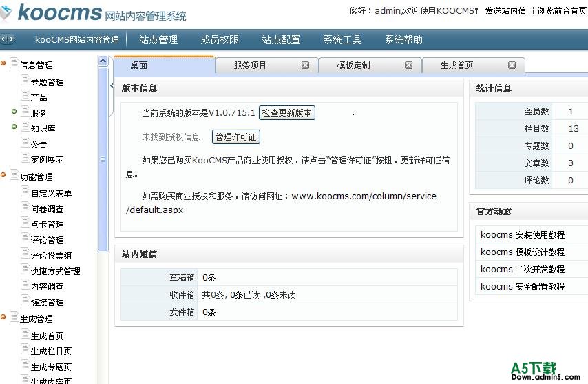The image size is (588, 384).
Task: Collapse the 功能管理 tree group
Action: pyautogui.click(x=3, y=174)
